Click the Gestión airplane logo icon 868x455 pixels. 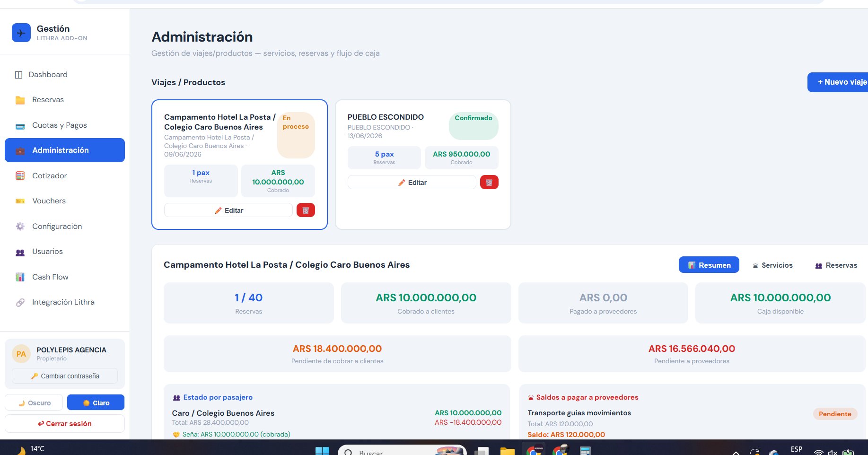click(21, 33)
